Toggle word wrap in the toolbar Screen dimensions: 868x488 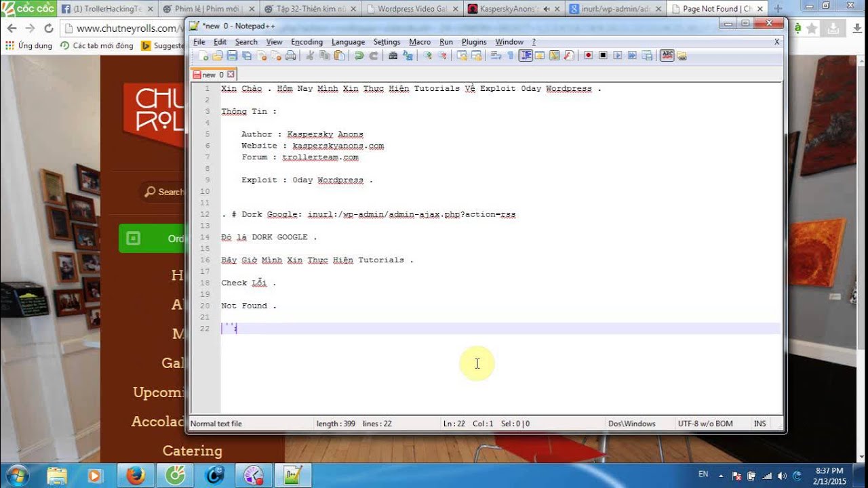[x=496, y=56]
